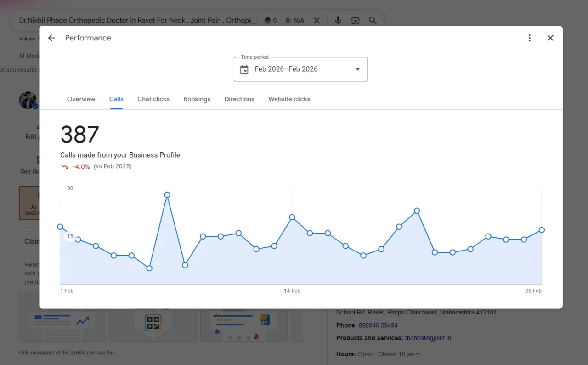This screenshot has height=365, width=588.
Task: Click the magnifier search icon
Action: (x=373, y=21)
